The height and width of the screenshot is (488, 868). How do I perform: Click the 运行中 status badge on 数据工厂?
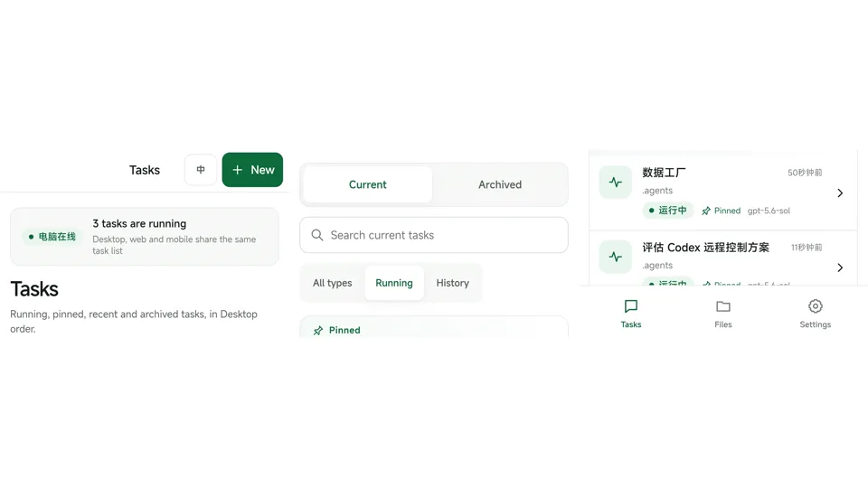click(667, 211)
